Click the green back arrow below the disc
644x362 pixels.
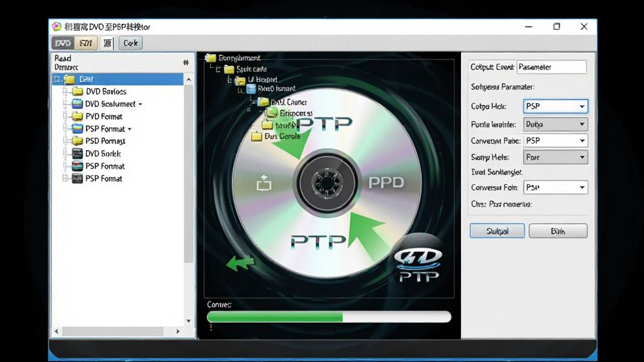(241, 263)
